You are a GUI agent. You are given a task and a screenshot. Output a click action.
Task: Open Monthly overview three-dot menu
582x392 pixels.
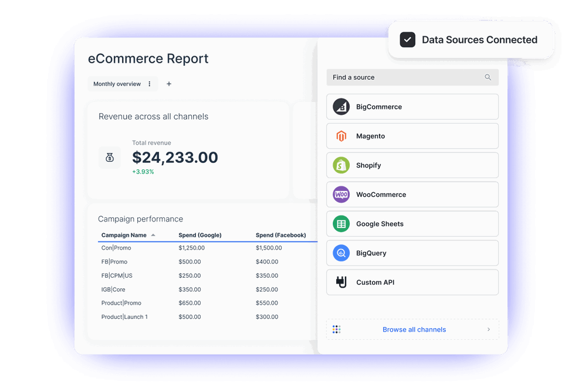[150, 84]
